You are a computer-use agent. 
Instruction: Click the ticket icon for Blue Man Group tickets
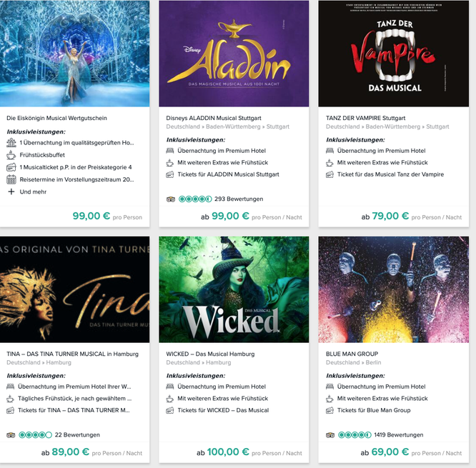click(x=329, y=411)
